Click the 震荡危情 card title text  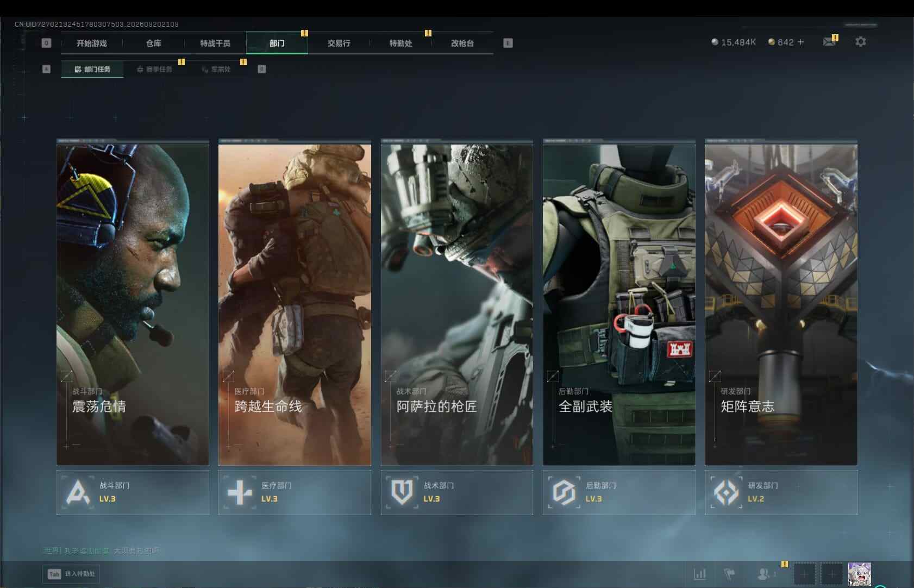99,406
